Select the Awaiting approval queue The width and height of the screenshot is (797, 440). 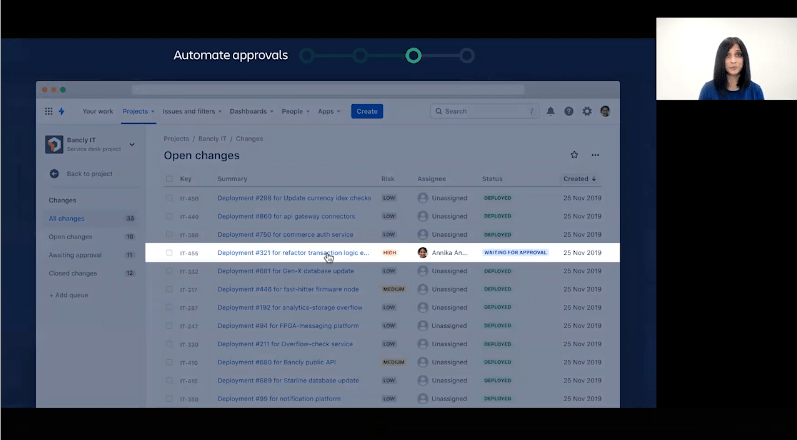point(73,255)
